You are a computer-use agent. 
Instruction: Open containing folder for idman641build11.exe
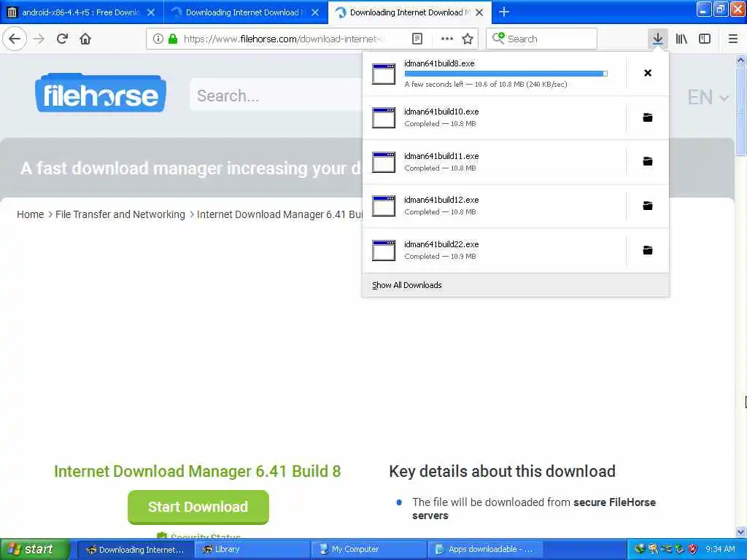(x=648, y=161)
